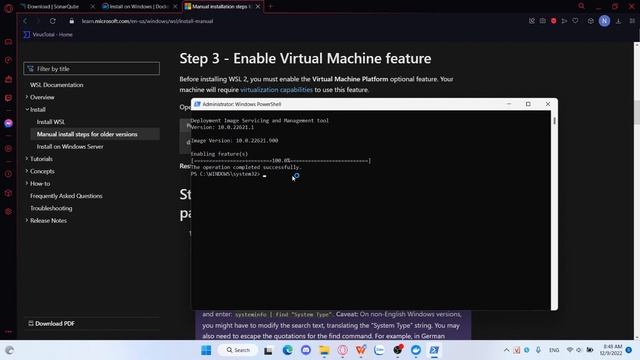Click the padlock site security icon
The image size is (640, 360).
(72, 21)
